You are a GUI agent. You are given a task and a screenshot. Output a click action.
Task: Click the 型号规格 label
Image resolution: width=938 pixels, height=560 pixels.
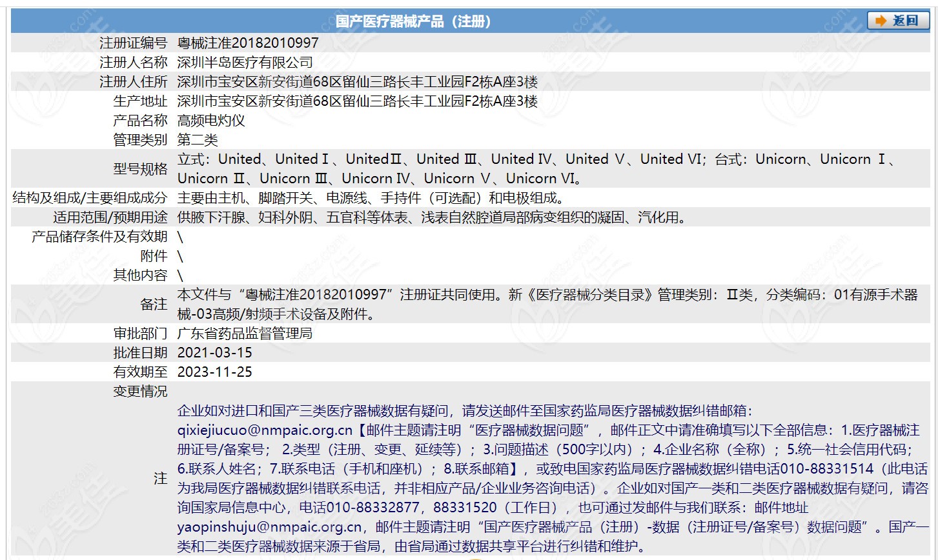(x=140, y=168)
